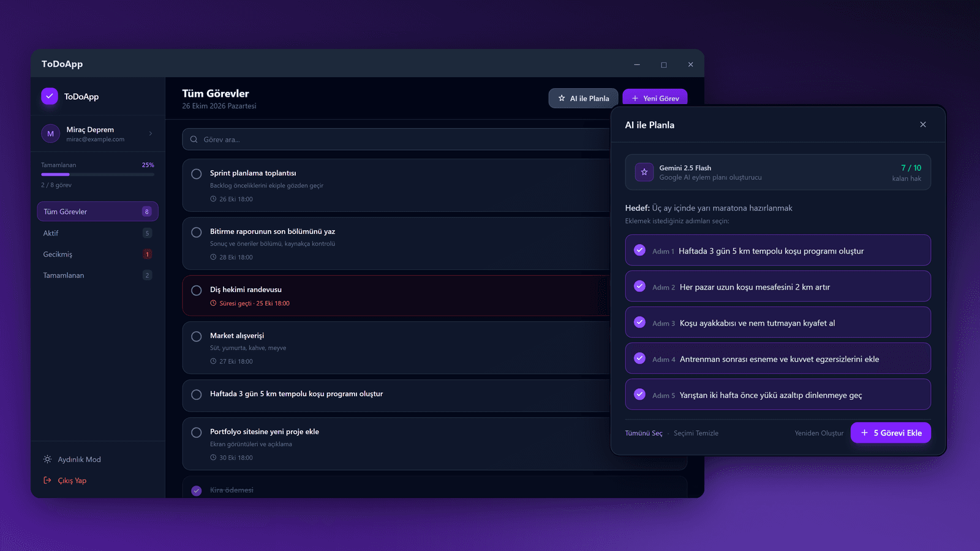Click the search magnifier icon
Viewport: 980px width, 551px height.
pos(194,140)
